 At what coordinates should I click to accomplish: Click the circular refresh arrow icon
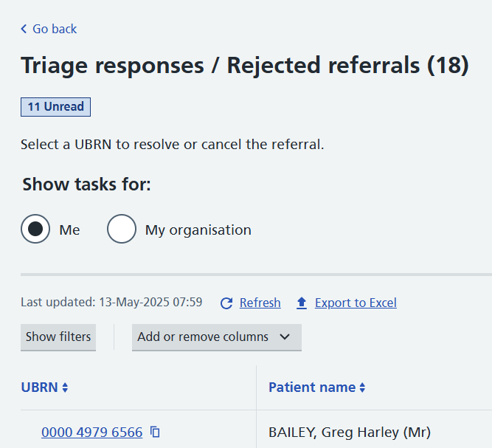tap(226, 303)
